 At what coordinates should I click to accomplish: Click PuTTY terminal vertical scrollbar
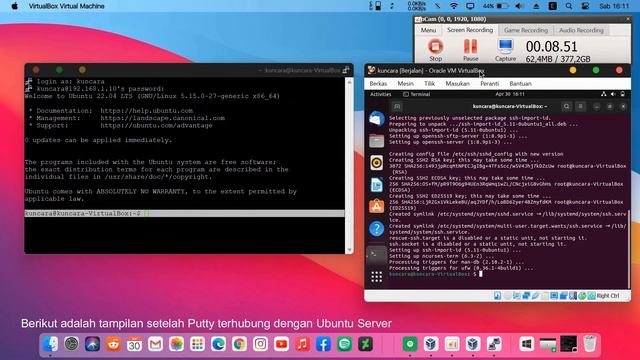pyautogui.click(x=349, y=165)
